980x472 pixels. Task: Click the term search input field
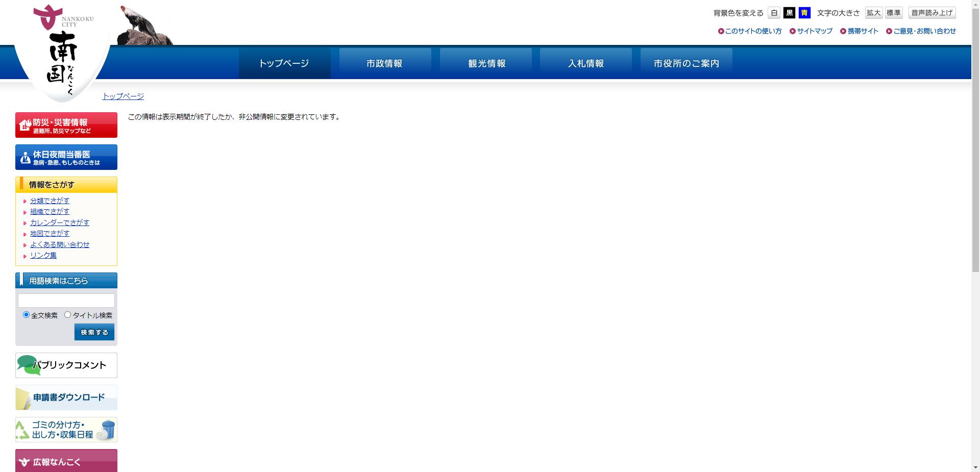[66, 300]
